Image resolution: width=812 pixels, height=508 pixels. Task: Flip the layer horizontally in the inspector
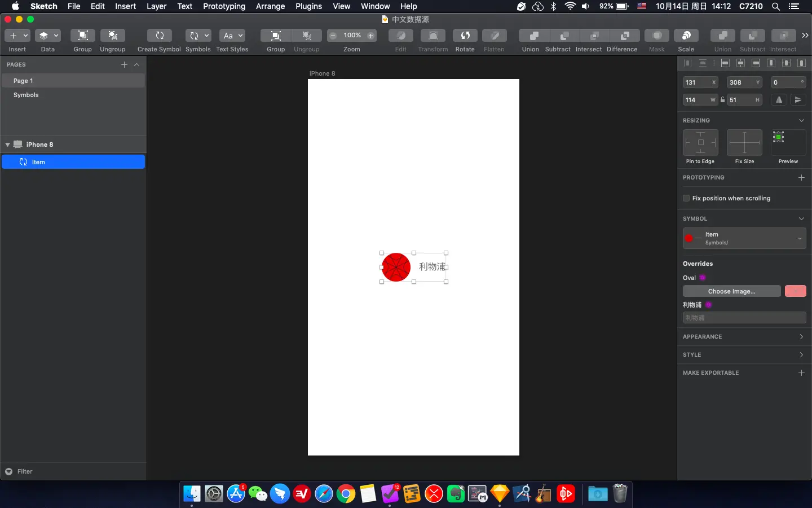coord(779,100)
